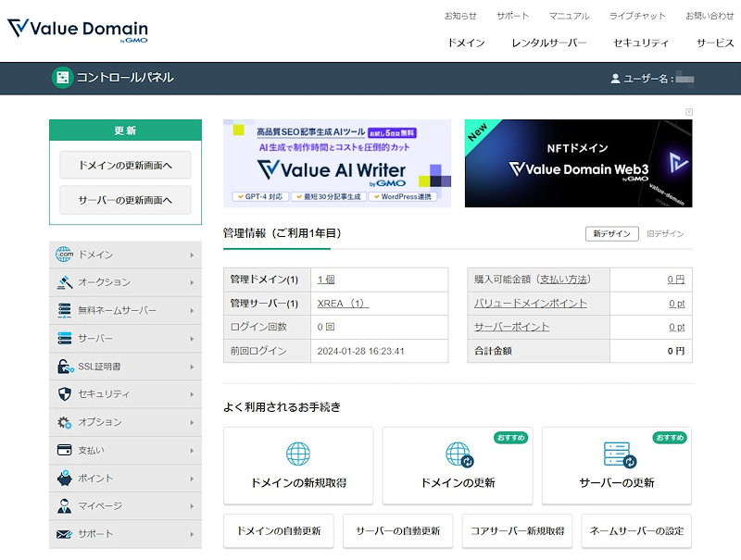Click the オプション gear icon
This screenshot has width=741, height=560.
tap(64, 422)
